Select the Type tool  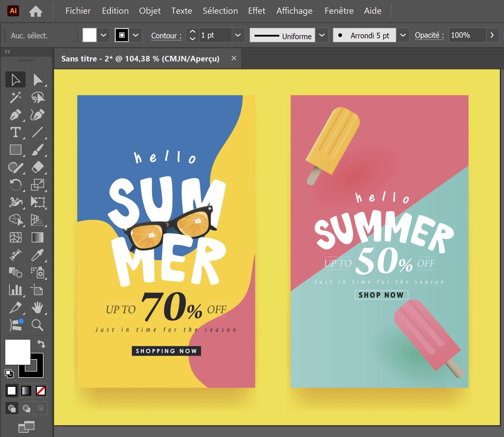[15, 132]
